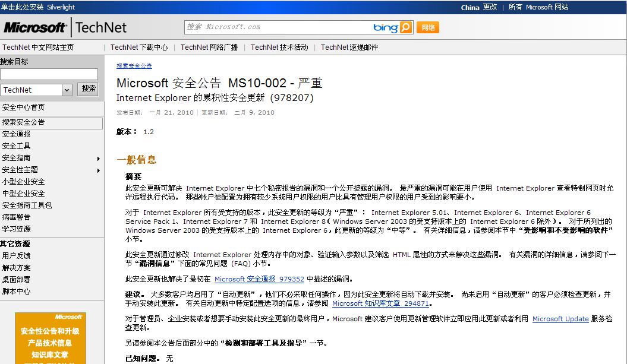Open 用户反馈 in the sidebar
The height and width of the screenshot is (364, 627).
click(x=16, y=256)
